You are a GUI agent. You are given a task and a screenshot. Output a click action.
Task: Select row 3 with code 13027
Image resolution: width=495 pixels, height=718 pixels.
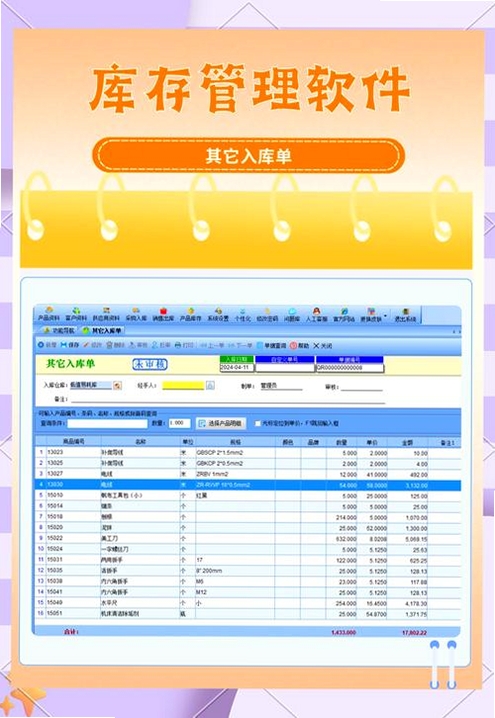[248, 474]
